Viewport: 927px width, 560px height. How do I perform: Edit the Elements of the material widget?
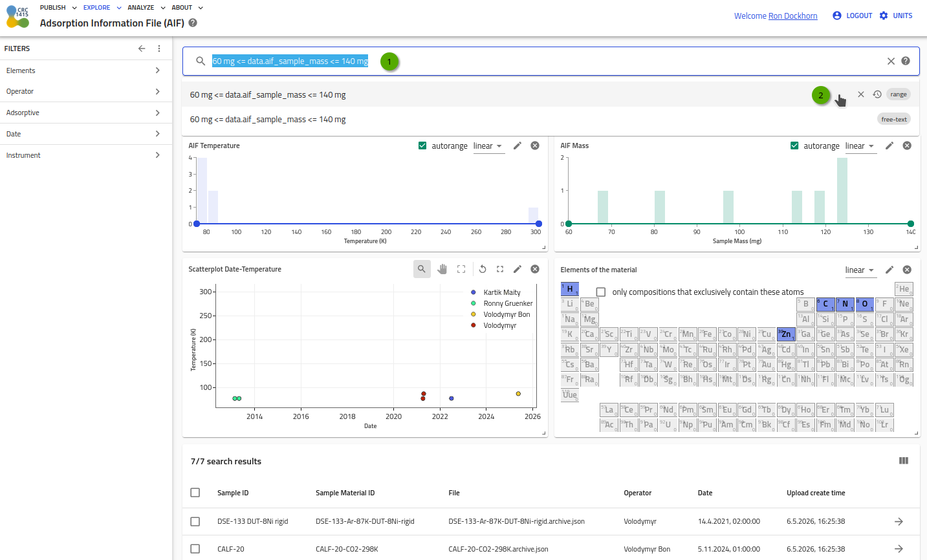coord(889,270)
